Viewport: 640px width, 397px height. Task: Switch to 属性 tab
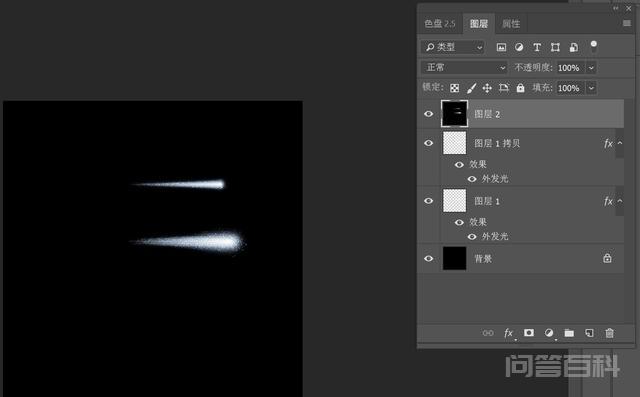[511, 24]
